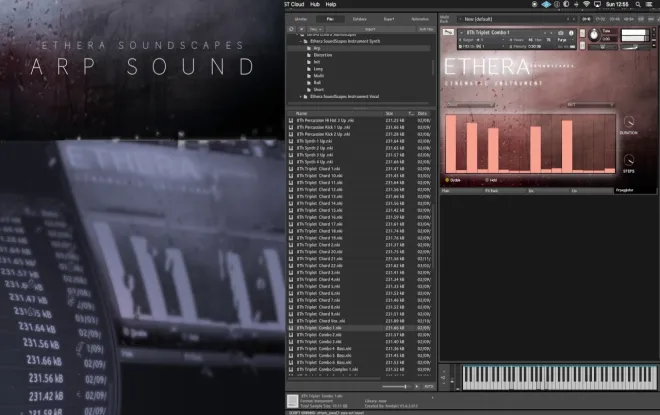Open the View dropdown in browser toolbar
This screenshot has width=660, height=415.
point(315,29)
